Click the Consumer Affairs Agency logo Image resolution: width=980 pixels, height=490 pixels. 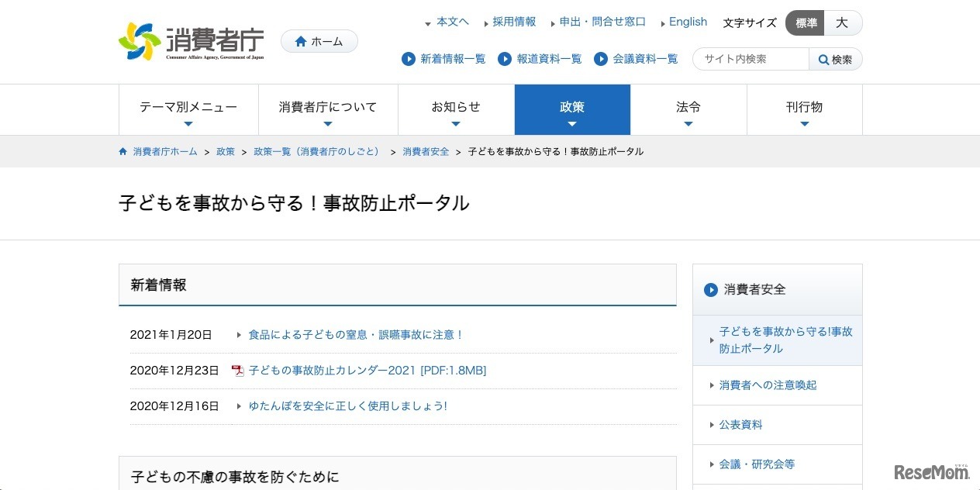click(192, 42)
